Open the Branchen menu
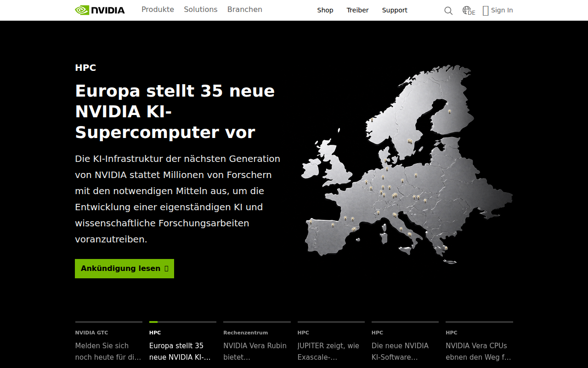This screenshot has height=368, width=588. (245, 9)
